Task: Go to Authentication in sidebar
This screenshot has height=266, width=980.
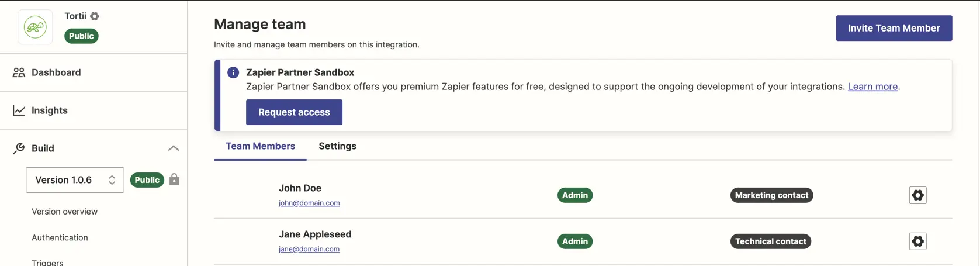Action: tap(60, 237)
